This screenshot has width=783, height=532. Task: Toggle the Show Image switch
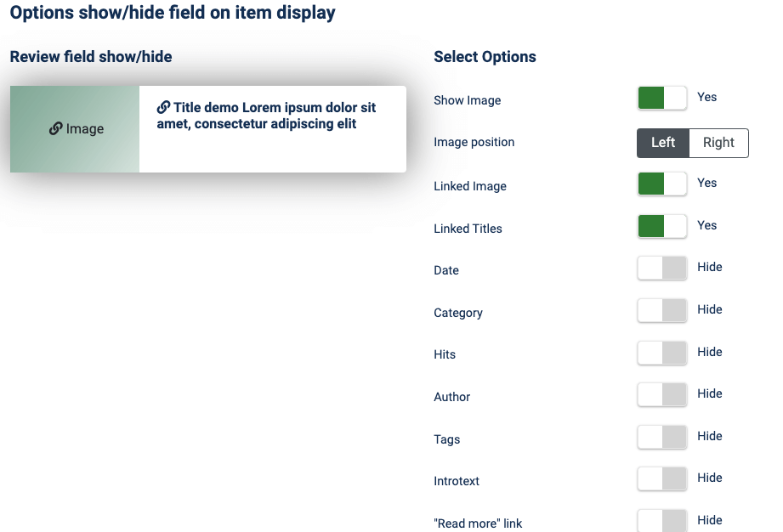[662, 98]
